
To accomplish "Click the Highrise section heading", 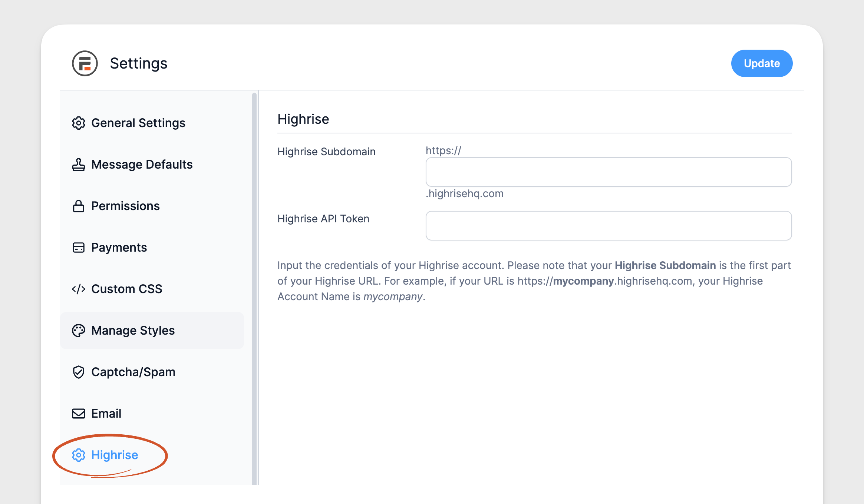I will (303, 119).
